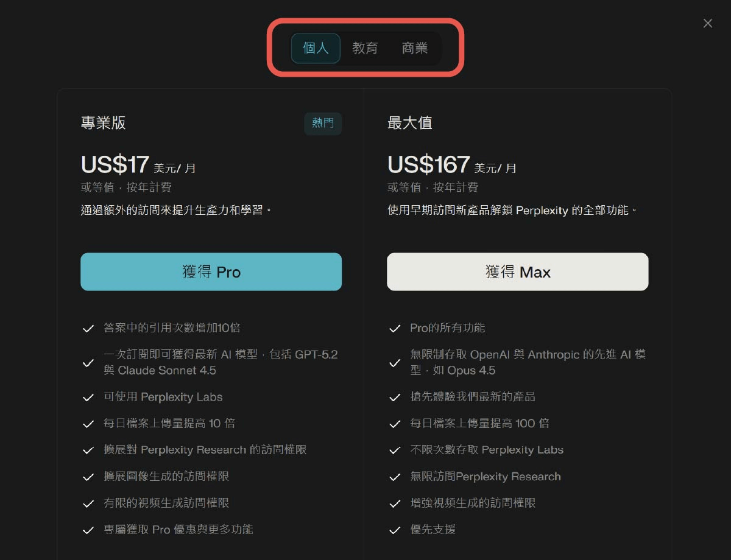The width and height of the screenshot is (731, 560).
Task: Click the 獲得 Pro button
Action: coord(211,271)
